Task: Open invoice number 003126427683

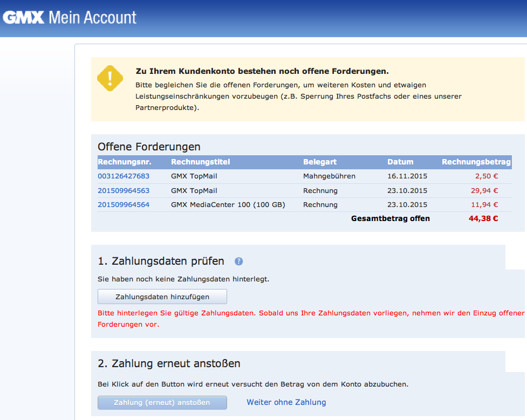Action: [124, 176]
